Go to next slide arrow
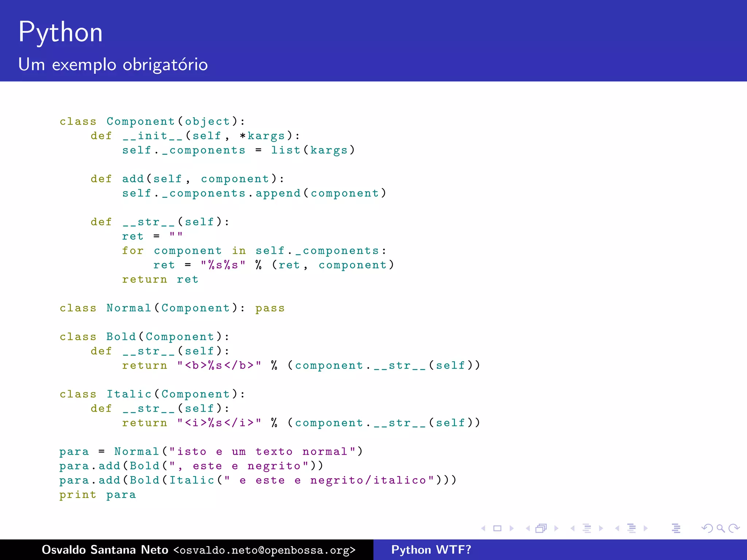Image resolution: width=747 pixels, height=560 pixels. [x=512, y=528]
